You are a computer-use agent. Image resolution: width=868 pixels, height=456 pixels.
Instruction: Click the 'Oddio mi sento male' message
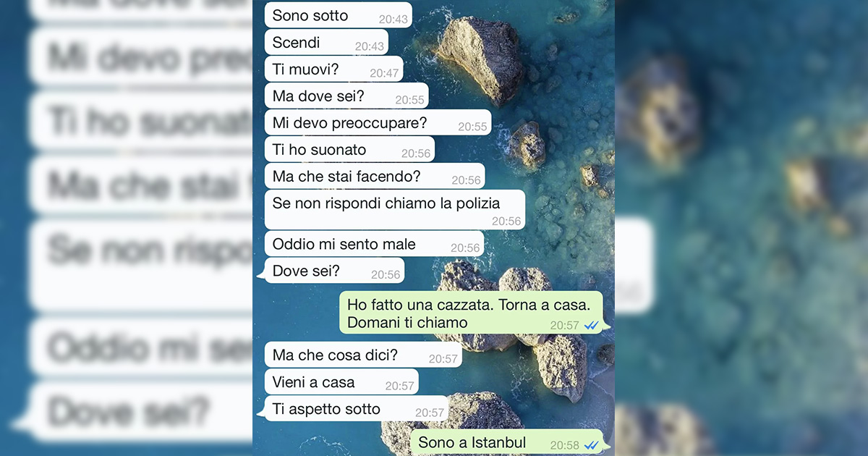click(374, 244)
